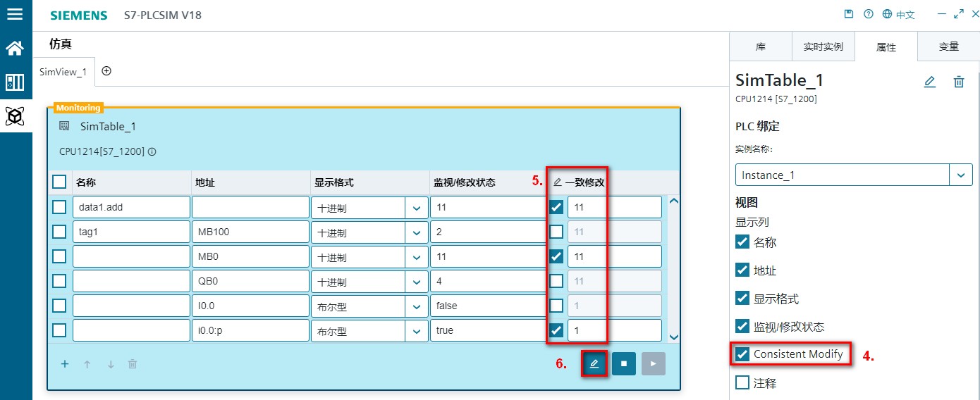The image size is (980, 400).
Task: Toggle the 监视/修改状态 column checkbox
Action: pyautogui.click(x=742, y=326)
